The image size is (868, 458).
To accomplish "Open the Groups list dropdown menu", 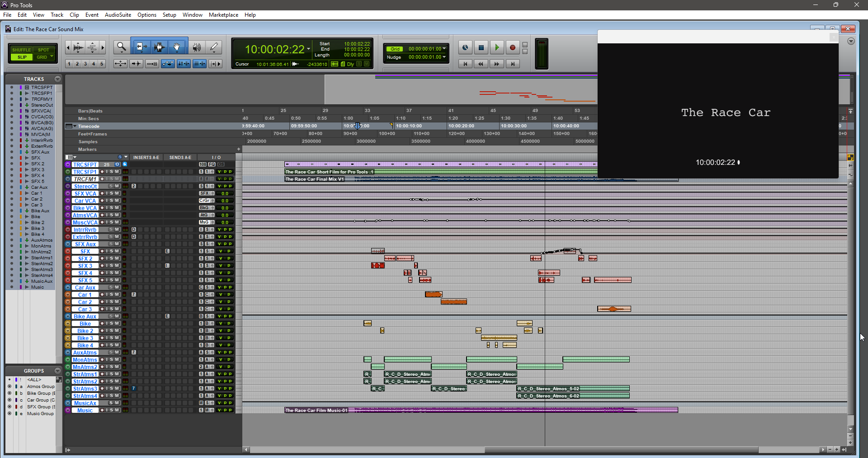I will click(57, 371).
